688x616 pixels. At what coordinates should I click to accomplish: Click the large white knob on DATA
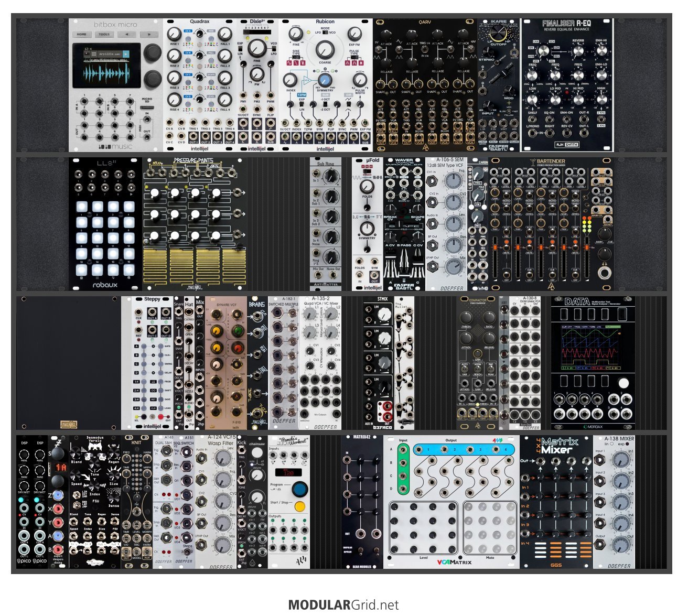[623, 383]
